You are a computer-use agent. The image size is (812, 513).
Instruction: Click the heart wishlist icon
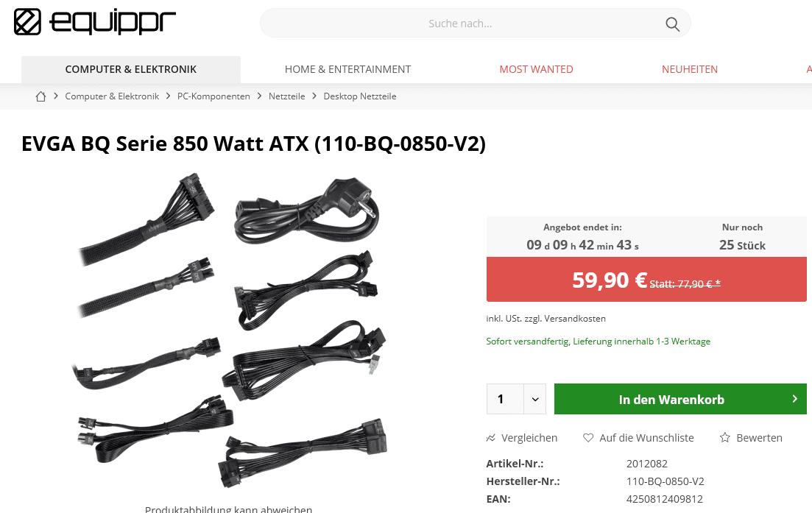(588, 438)
